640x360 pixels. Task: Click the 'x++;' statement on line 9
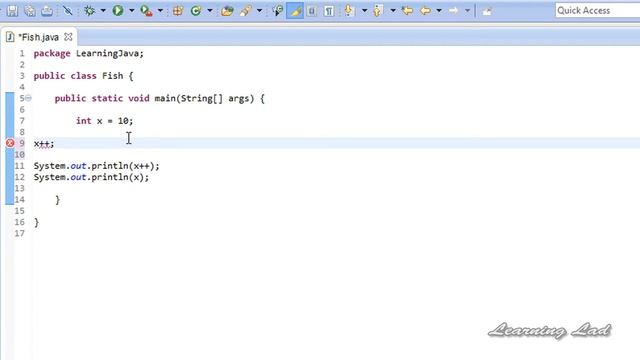point(44,144)
